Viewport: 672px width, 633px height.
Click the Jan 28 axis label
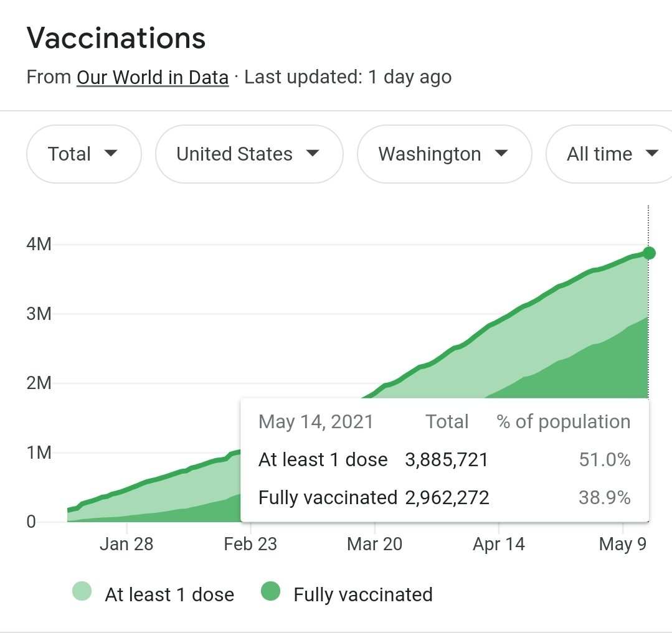(126, 544)
